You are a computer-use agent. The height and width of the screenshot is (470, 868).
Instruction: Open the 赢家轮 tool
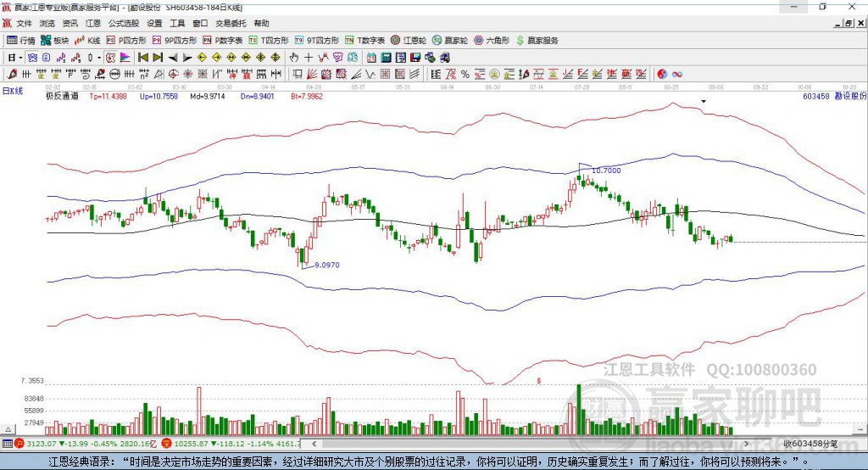450,41
